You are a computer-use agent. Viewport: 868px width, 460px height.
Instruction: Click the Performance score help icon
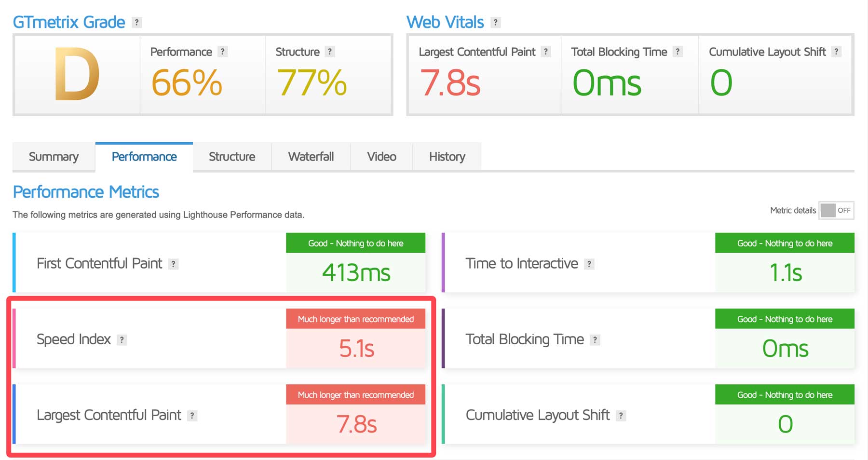pyautogui.click(x=222, y=52)
